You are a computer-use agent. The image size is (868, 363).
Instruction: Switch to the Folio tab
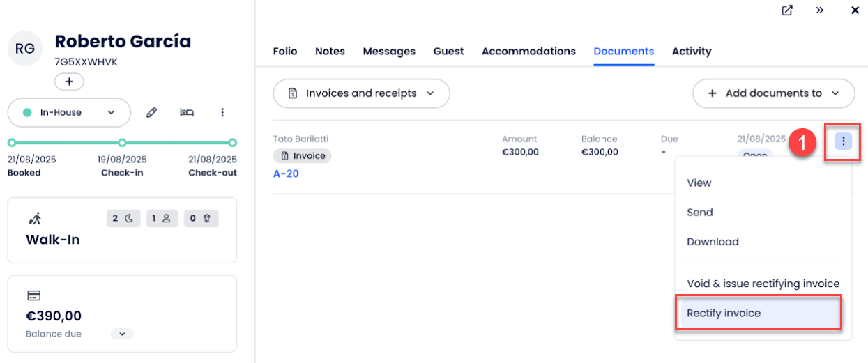pyautogui.click(x=284, y=52)
